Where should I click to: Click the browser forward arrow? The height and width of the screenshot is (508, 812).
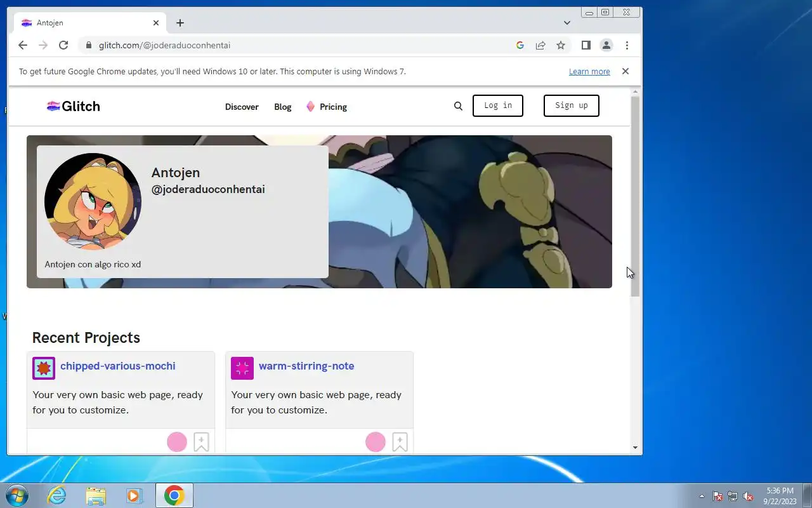coord(43,45)
